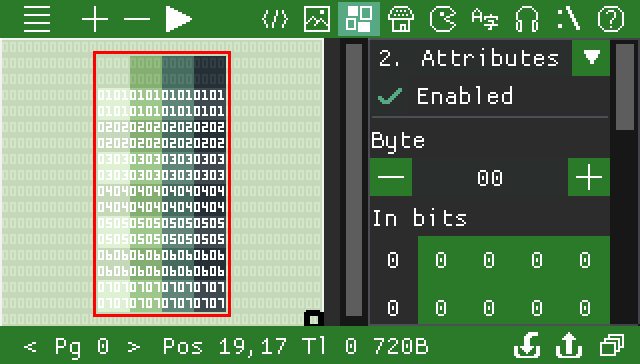
Task: Click the duplicate windows icon in bottom bar
Action: pos(611,345)
